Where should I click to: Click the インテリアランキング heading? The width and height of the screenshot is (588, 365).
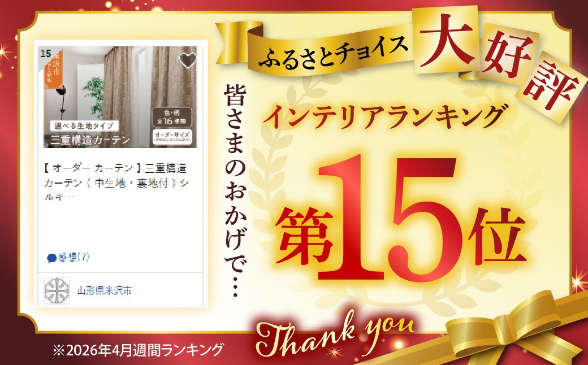(x=384, y=115)
